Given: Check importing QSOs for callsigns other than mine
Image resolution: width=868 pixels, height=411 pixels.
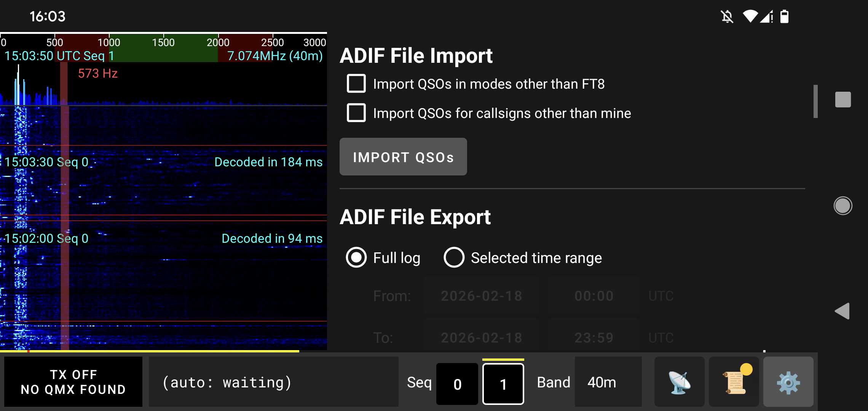Looking at the screenshot, I should [356, 113].
